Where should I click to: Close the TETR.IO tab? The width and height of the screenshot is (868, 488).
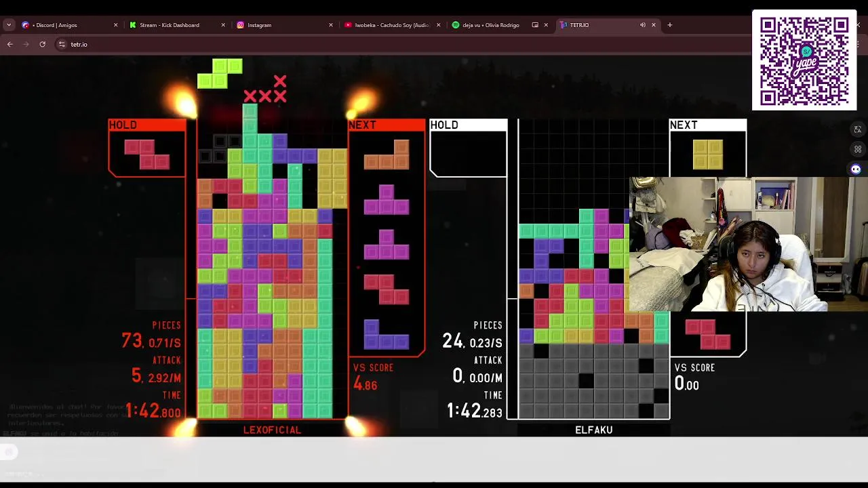654,25
